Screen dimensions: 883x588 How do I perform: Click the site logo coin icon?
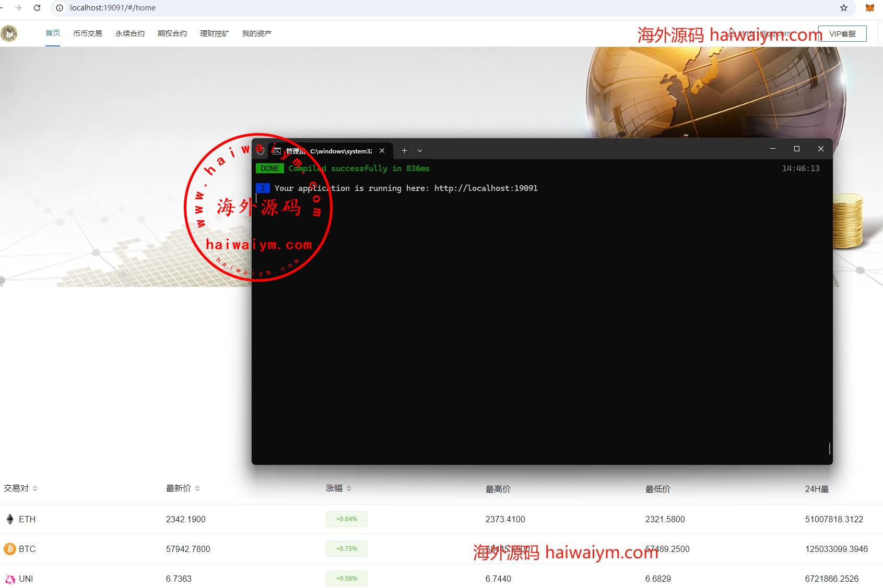click(9, 33)
